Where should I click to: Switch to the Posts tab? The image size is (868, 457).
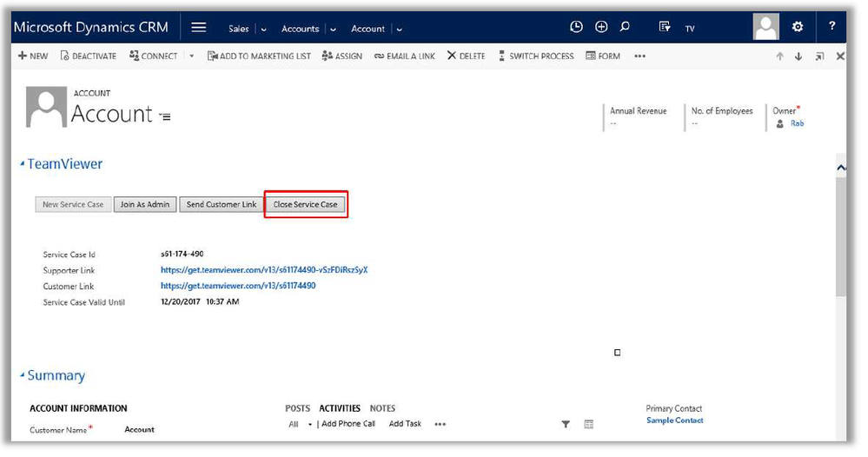(x=297, y=408)
